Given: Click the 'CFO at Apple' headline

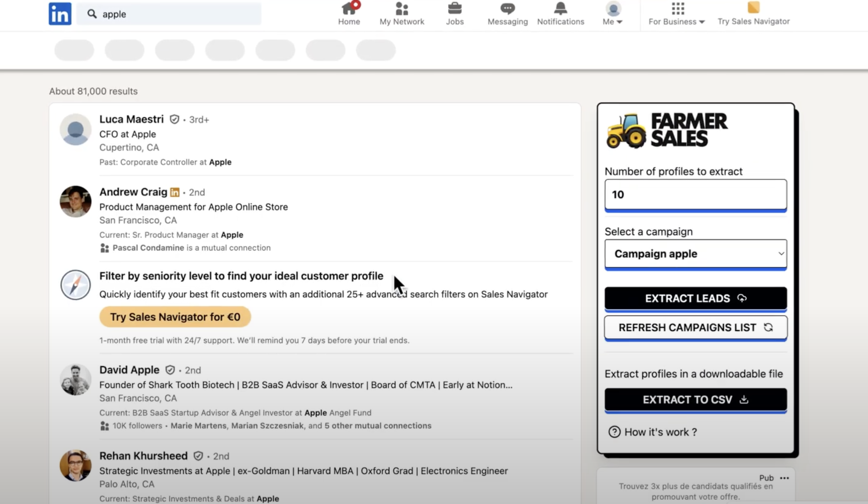Looking at the screenshot, I should click(128, 134).
